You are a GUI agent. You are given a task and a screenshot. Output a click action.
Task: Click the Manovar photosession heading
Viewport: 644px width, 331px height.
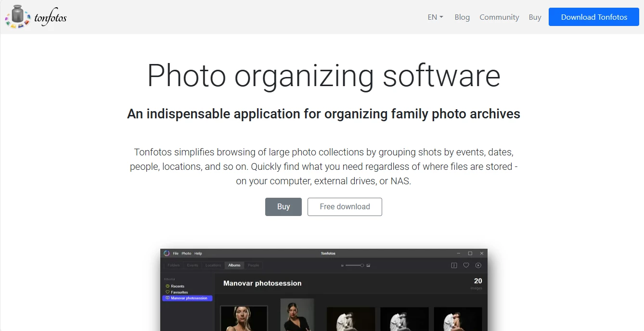click(262, 283)
